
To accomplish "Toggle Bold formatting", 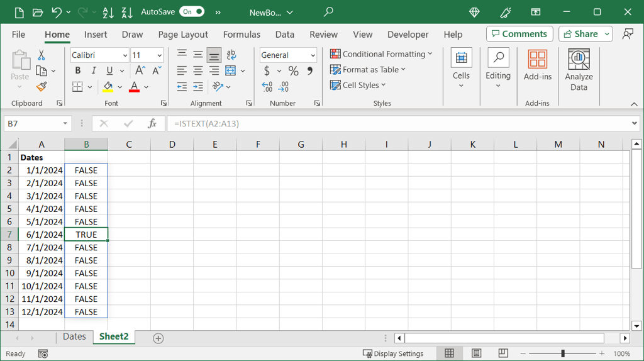I will coord(78,71).
